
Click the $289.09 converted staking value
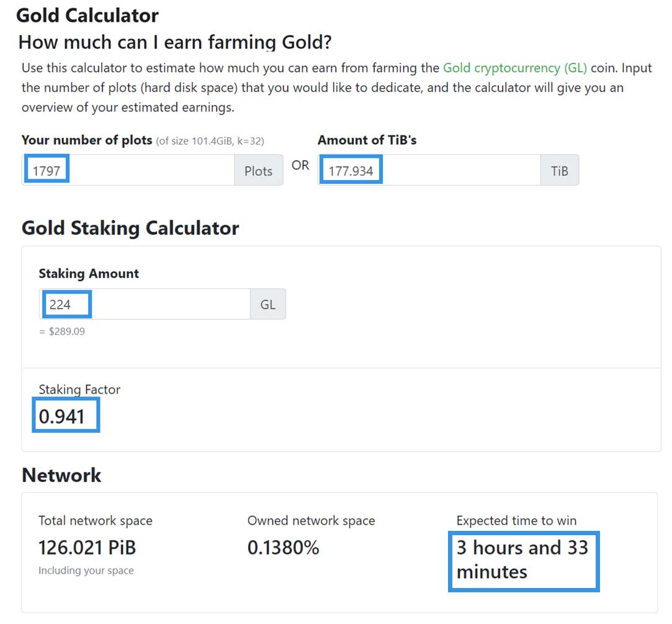click(x=62, y=332)
